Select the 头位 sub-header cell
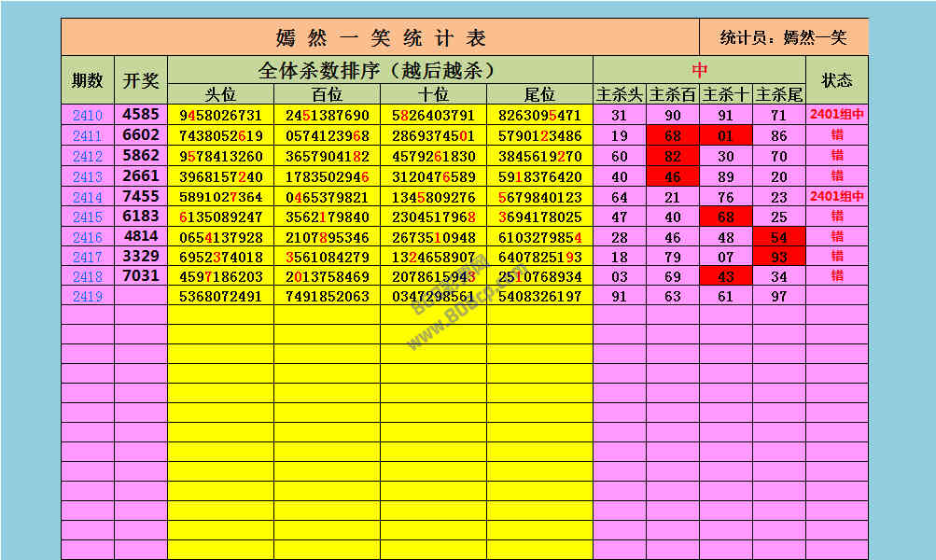The height and width of the screenshot is (560, 936). click(x=221, y=95)
